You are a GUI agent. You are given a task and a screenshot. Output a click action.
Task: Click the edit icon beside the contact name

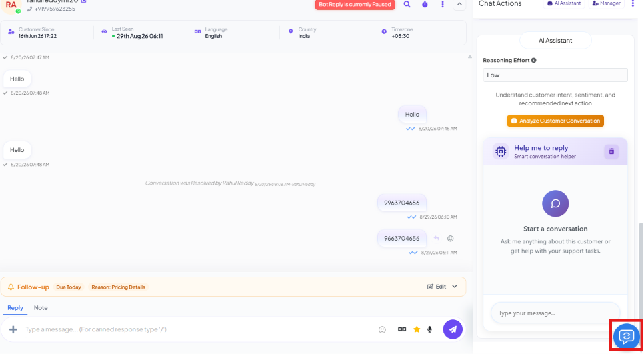(84, 1)
